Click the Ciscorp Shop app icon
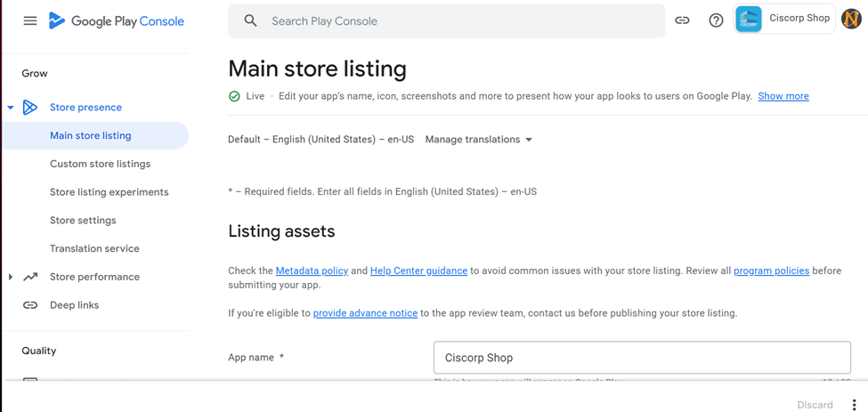Screen dimensions: 868x412 (749, 19)
